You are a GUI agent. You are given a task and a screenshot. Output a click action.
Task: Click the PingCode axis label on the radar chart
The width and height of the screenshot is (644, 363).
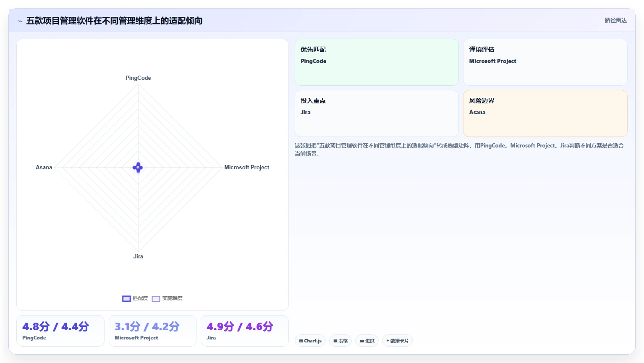[138, 78]
